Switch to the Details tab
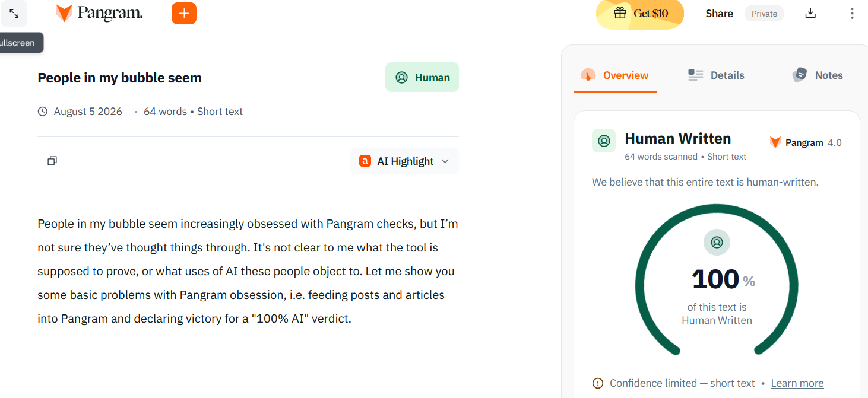The height and width of the screenshot is (398, 868). click(x=716, y=75)
